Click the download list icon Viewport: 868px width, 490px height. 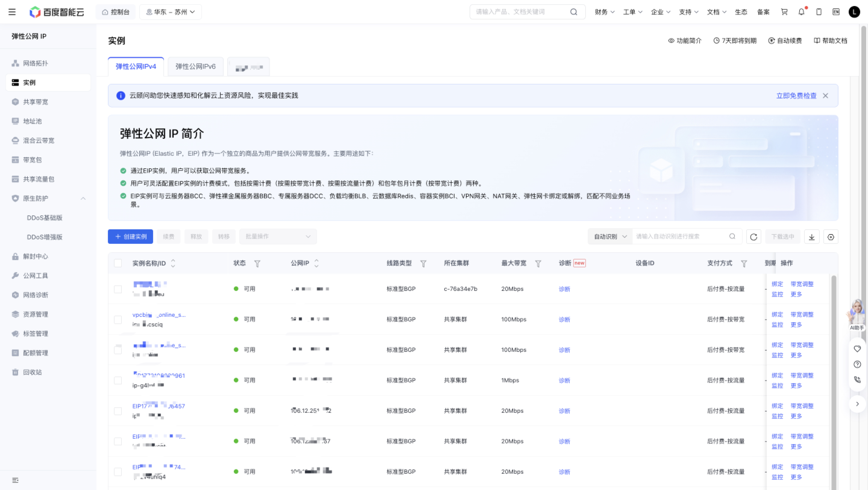click(x=812, y=237)
